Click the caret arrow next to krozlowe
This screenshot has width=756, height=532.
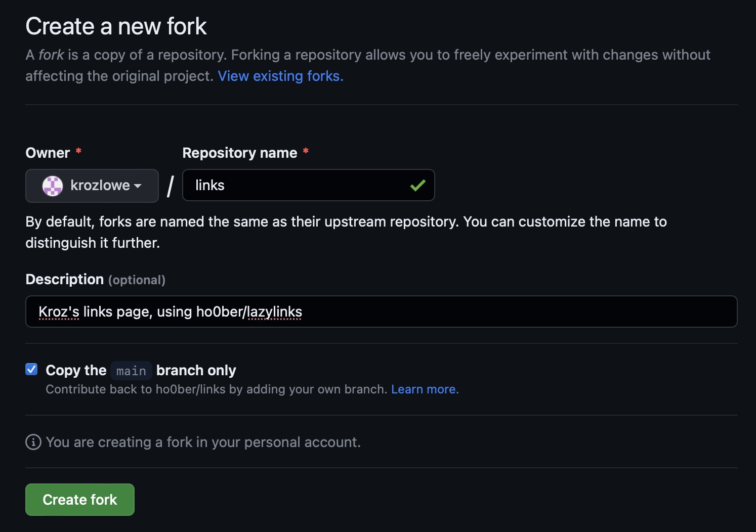(x=138, y=186)
